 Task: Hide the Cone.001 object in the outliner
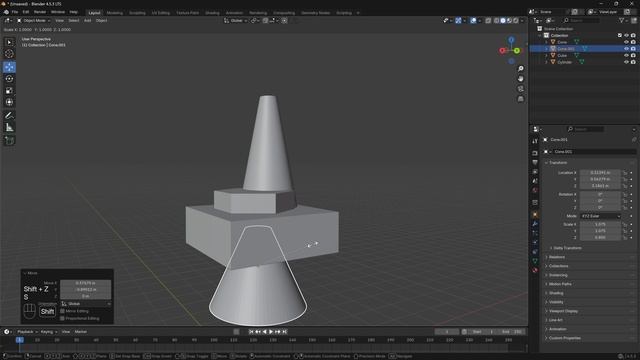(x=626, y=49)
